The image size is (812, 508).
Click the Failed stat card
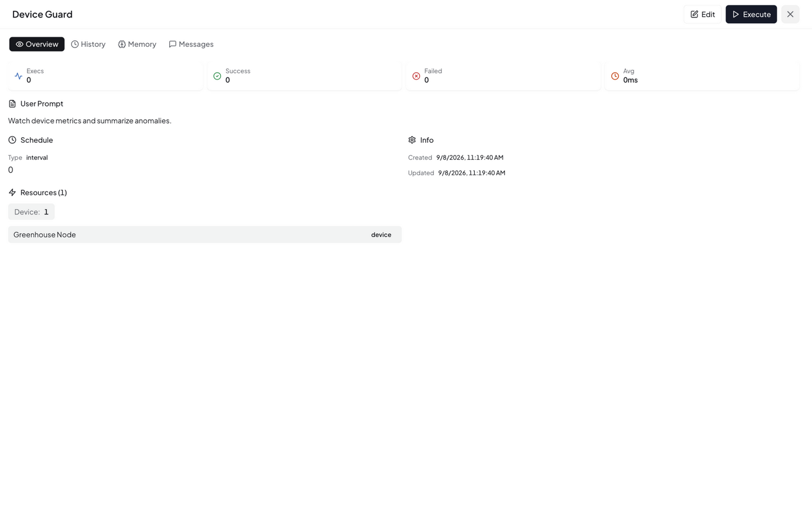pyautogui.click(x=504, y=76)
